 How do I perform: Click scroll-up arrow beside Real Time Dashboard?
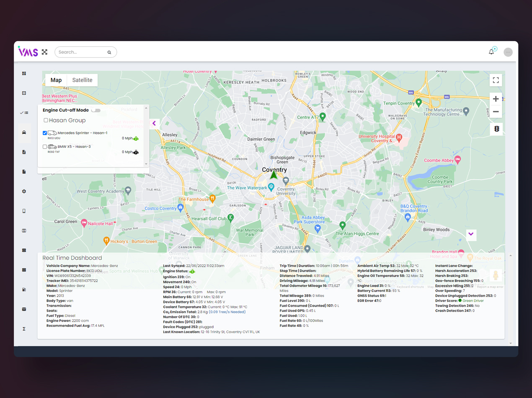(511, 256)
